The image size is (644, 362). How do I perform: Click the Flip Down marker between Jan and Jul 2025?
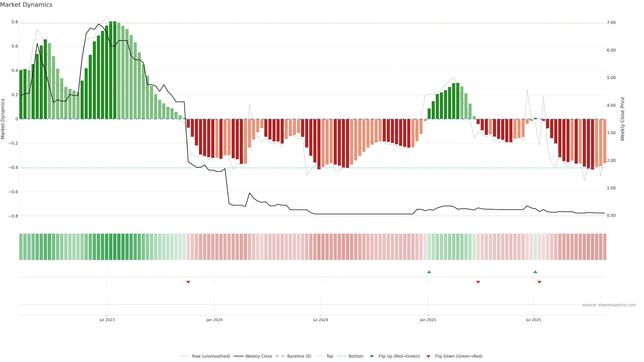[x=478, y=282]
